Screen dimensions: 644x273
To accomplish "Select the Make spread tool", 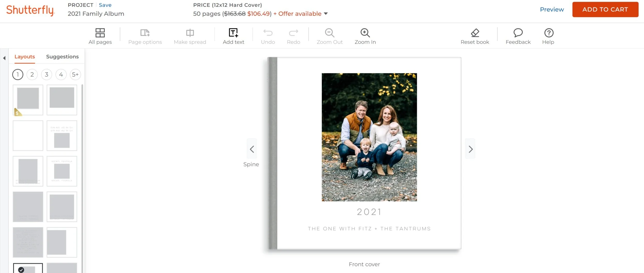I will (x=190, y=36).
